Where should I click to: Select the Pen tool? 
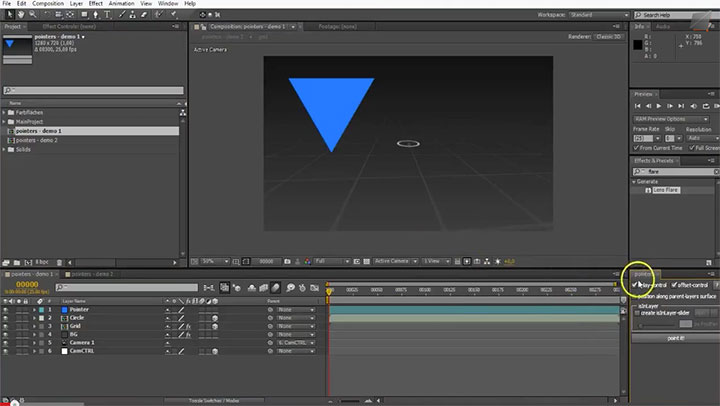pos(96,15)
